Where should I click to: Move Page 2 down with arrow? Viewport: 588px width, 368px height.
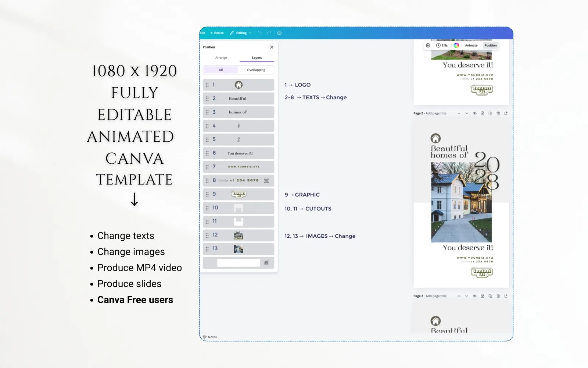click(467, 113)
